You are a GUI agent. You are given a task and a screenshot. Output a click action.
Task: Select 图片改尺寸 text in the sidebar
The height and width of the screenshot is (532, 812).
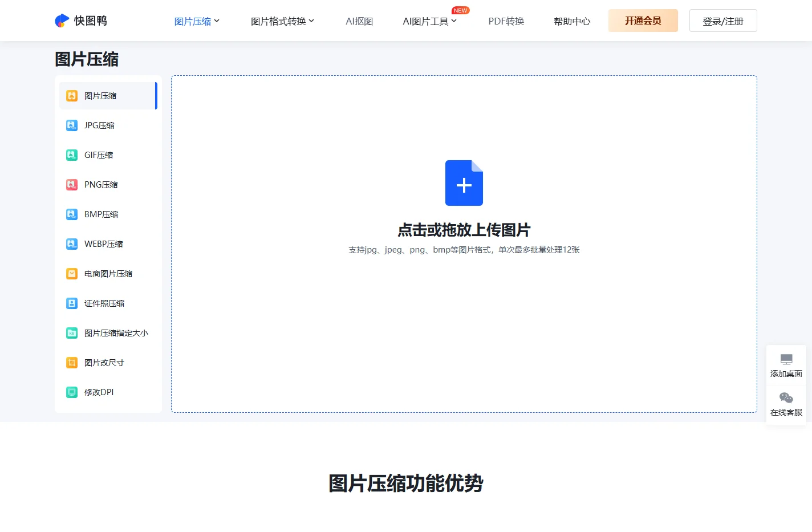pos(104,363)
